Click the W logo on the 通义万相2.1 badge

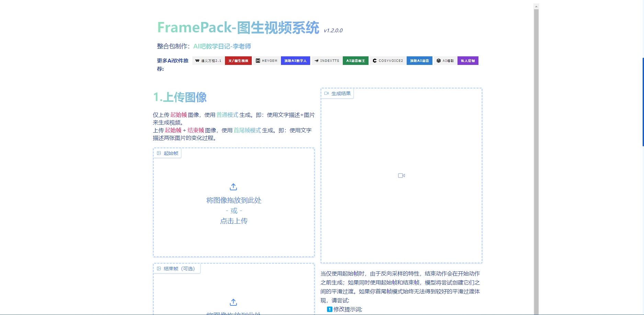coord(197,60)
